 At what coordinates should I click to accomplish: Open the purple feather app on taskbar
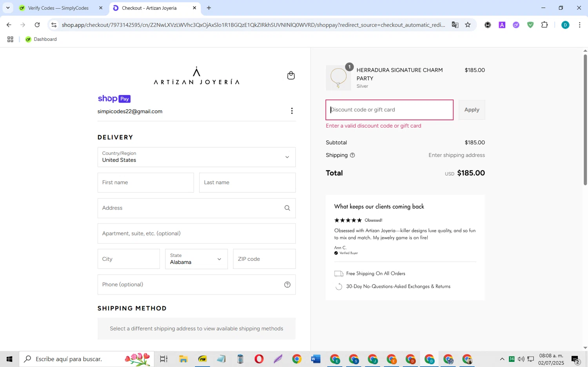click(278, 359)
